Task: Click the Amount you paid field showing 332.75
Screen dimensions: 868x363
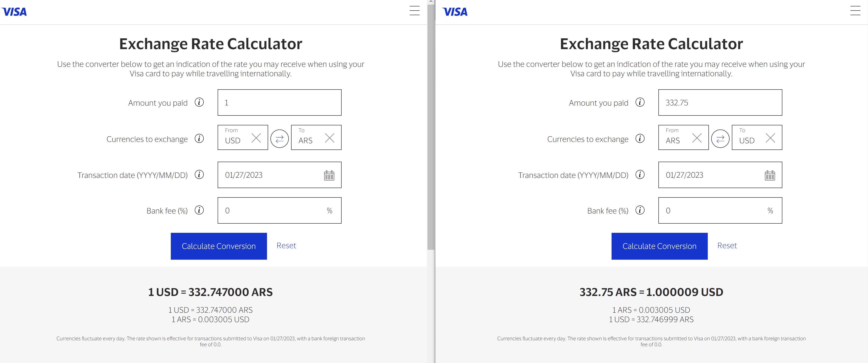Action: pyautogui.click(x=720, y=102)
